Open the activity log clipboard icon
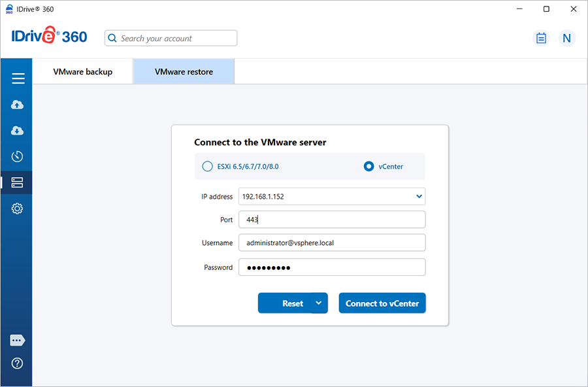The height and width of the screenshot is (387, 588). pyautogui.click(x=541, y=38)
